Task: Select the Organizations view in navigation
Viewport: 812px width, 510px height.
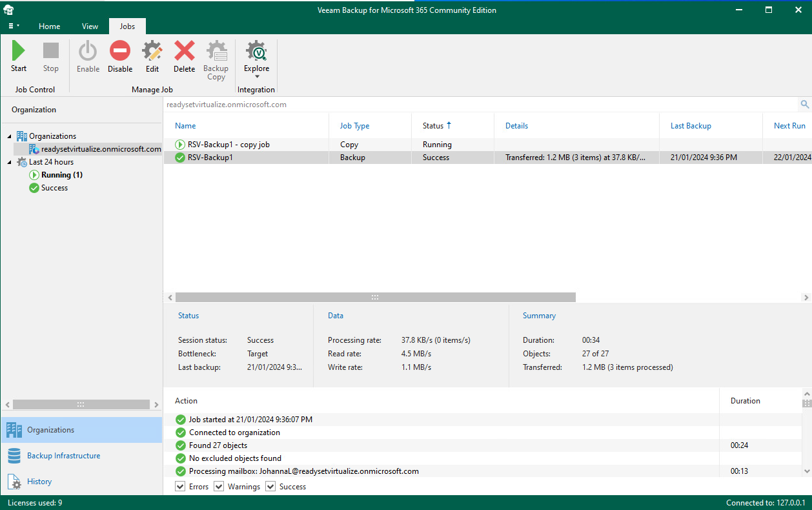Action: (81, 430)
